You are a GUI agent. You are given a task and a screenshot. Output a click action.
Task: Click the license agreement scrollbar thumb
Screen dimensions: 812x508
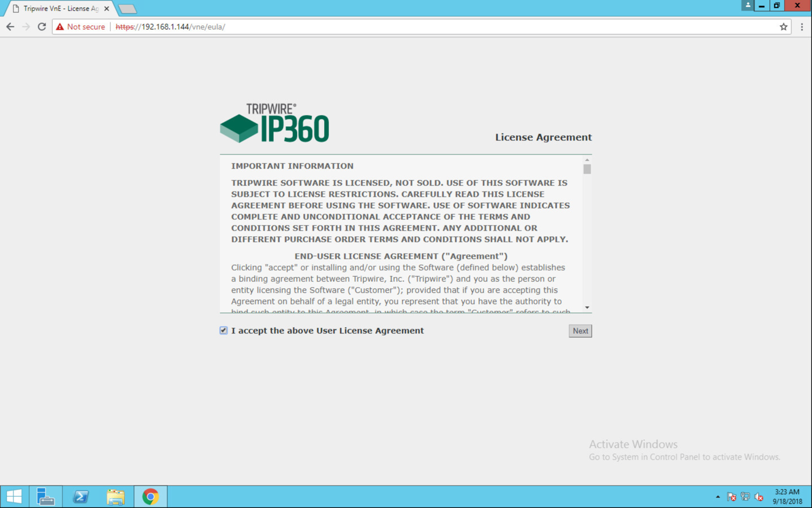[x=587, y=169]
